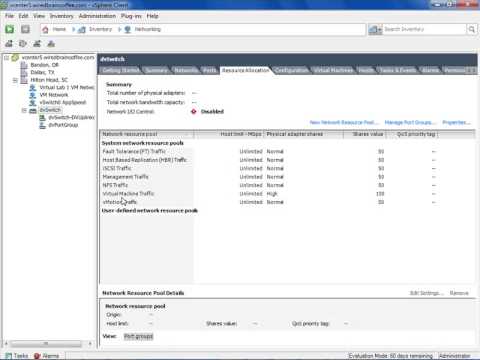
Task: Switch to the Virtual Machines tab
Action: click(333, 70)
